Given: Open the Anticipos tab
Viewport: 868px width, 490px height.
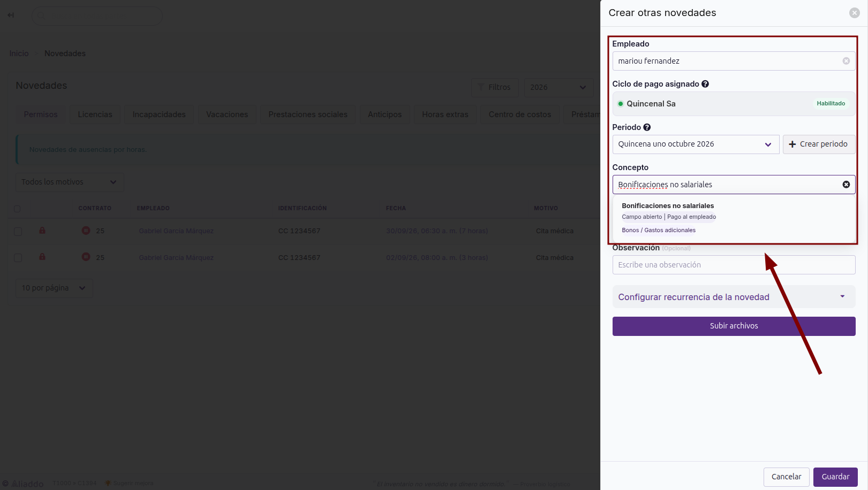Looking at the screenshot, I should (x=384, y=114).
